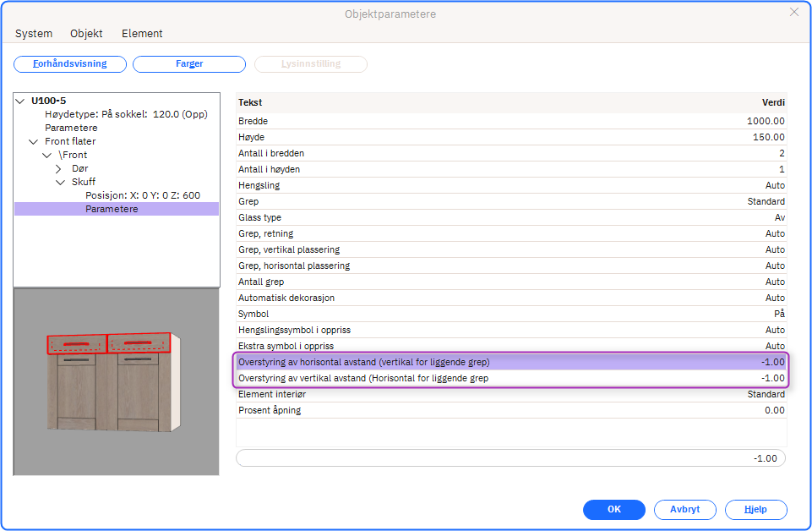This screenshot has width=812, height=531.
Task: Expand the Dør tree node
Action: click(x=58, y=168)
